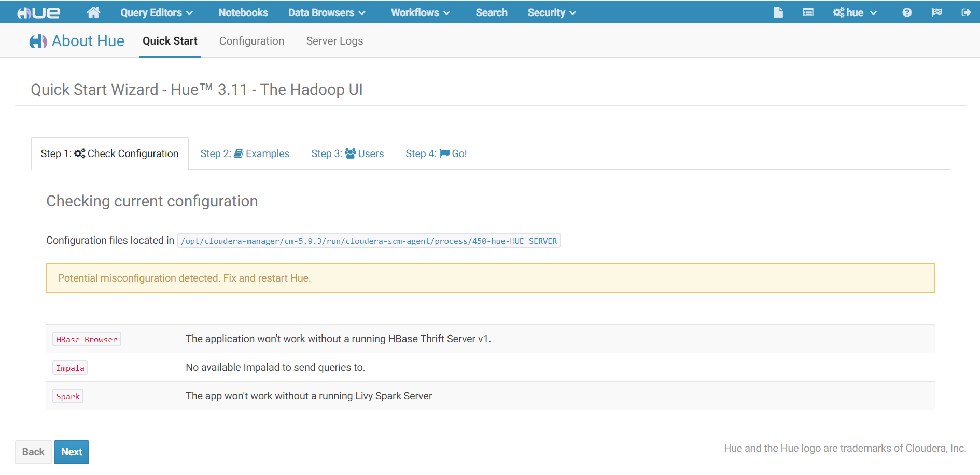Click the Next button
Screen dimensions: 980x475
click(72, 452)
